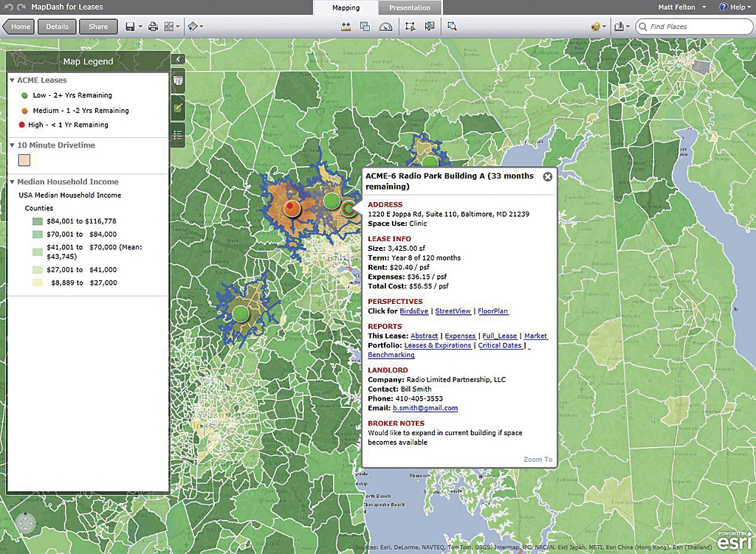Click the Find Places magnifier icon
Viewport: 756px width, 554px height.
click(643, 27)
